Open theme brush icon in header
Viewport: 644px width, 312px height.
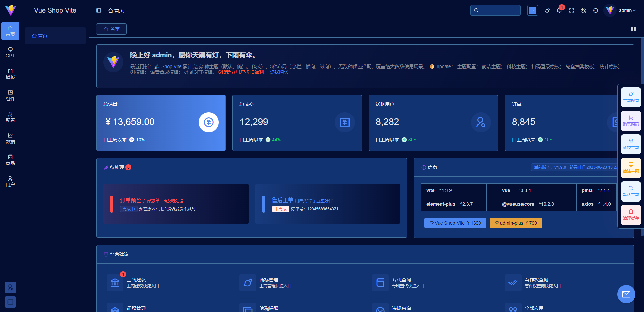[547, 11]
